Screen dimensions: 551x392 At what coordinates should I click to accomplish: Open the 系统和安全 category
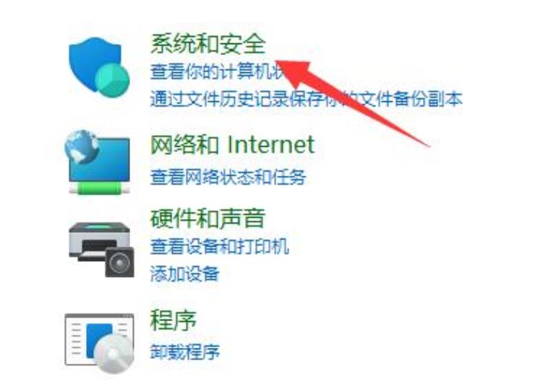click(208, 44)
